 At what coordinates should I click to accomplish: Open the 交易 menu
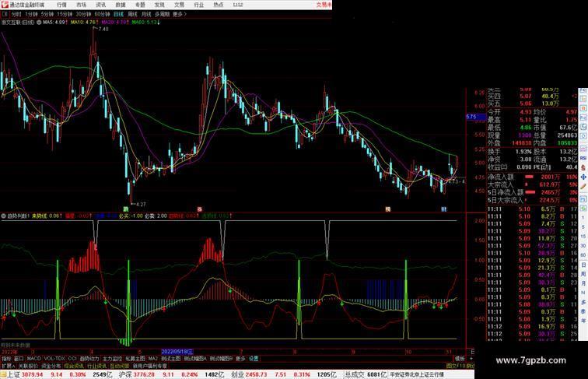click(179, 5)
